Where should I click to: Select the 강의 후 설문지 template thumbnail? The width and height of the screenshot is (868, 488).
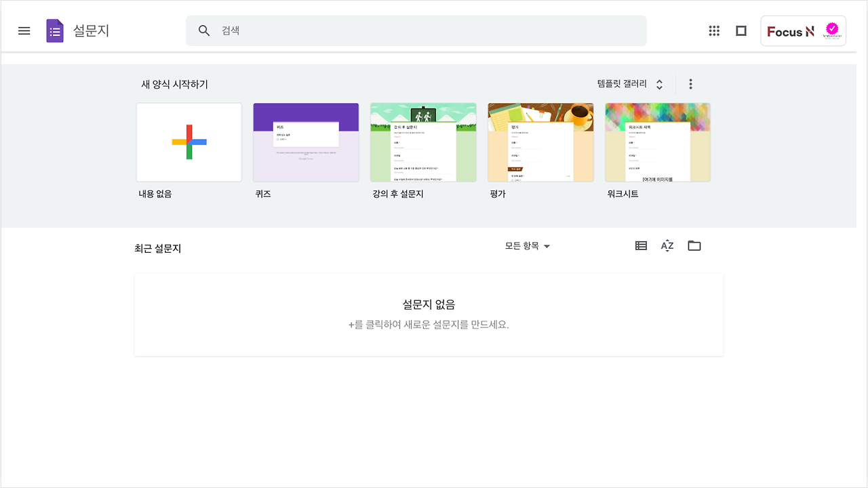[x=423, y=142]
